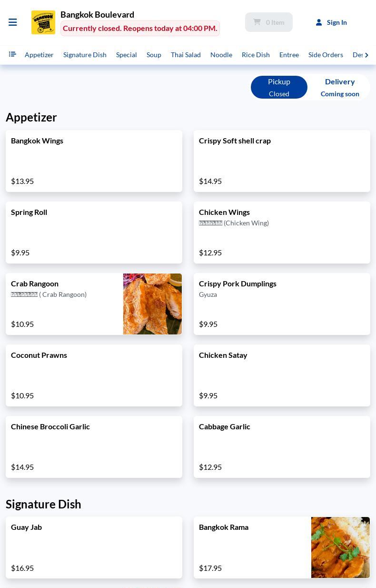Screen dimensions: 376x588
Task: Jump to the Signature Dish category
Action: coord(85,55)
